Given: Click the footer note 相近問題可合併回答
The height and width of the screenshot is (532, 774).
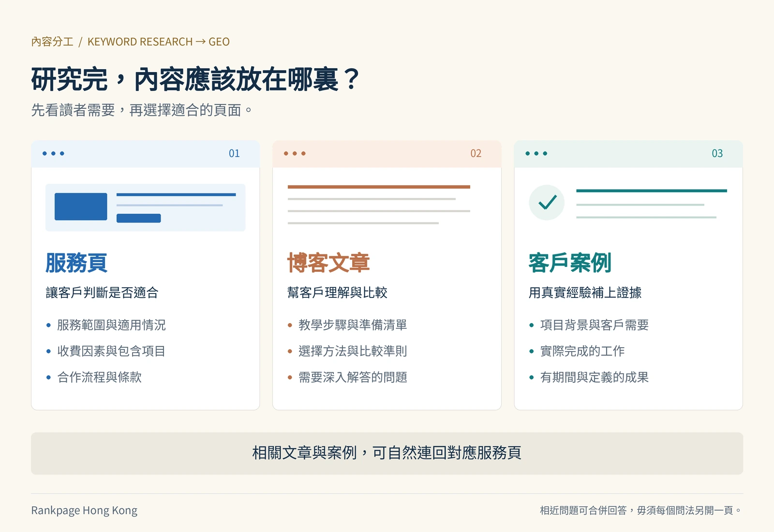Looking at the screenshot, I should click(583, 510).
